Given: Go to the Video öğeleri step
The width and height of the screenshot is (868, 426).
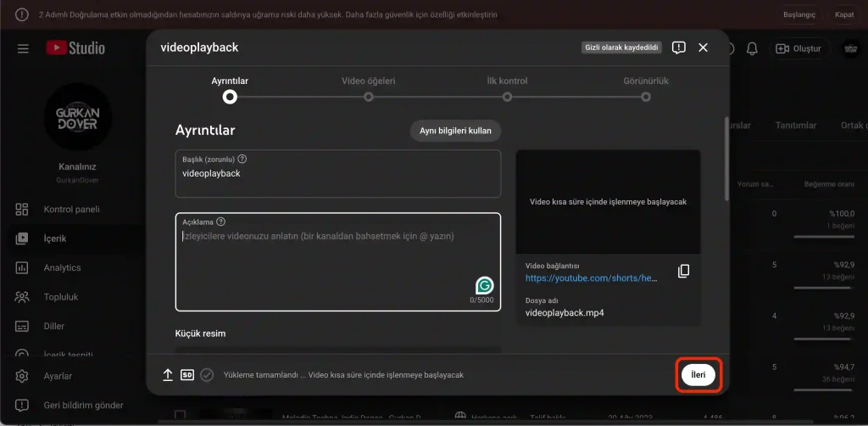Looking at the screenshot, I should pyautogui.click(x=369, y=89).
